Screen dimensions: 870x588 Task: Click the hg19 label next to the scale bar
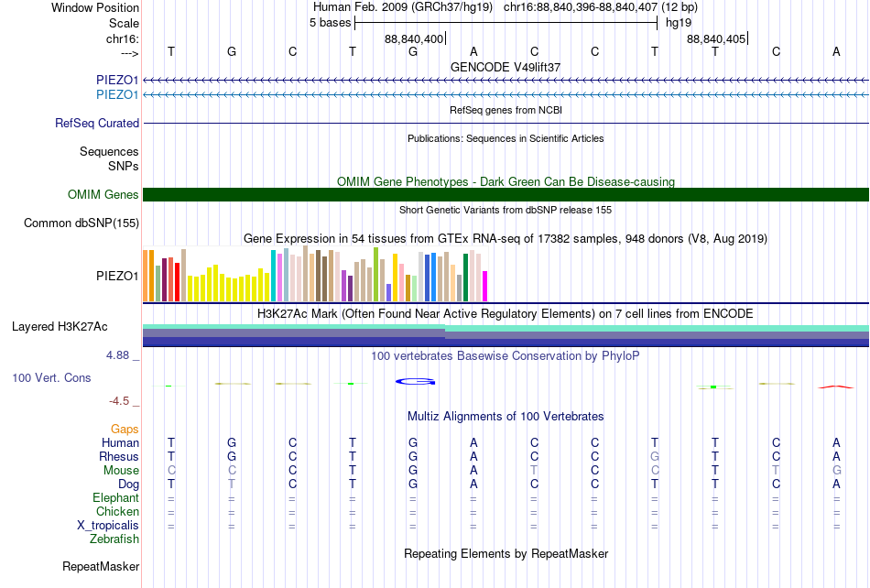pos(679,23)
